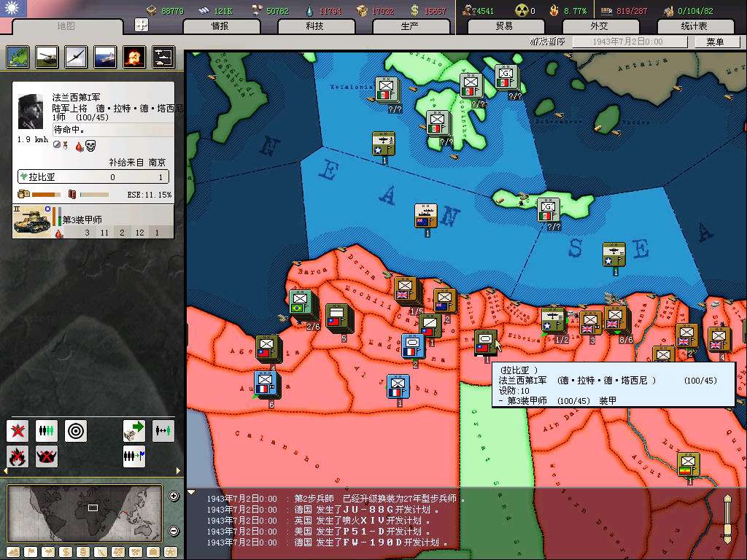Image resolution: width=747 pixels, height=560 pixels.
Task: Click the ESE:11.15% value
Action: pyautogui.click(x=149, y=195)
